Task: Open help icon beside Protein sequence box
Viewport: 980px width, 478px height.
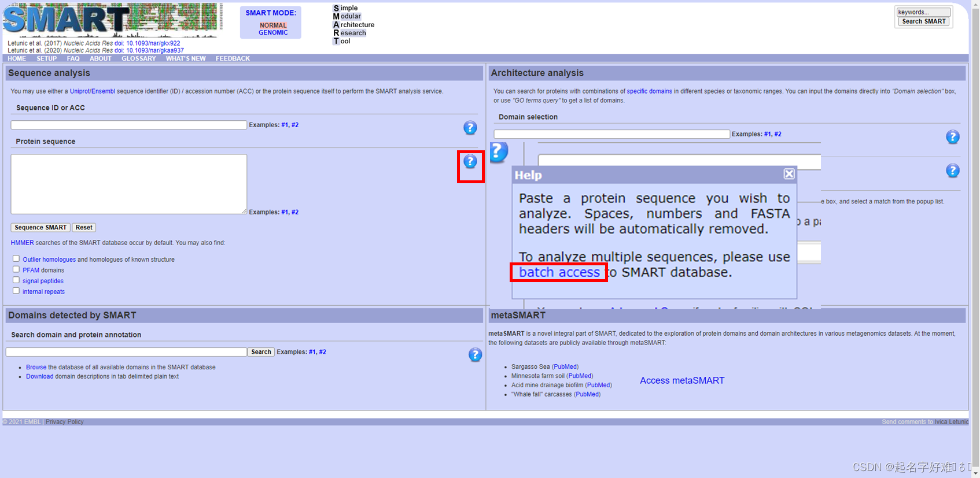Action: (x=470, y=161)
